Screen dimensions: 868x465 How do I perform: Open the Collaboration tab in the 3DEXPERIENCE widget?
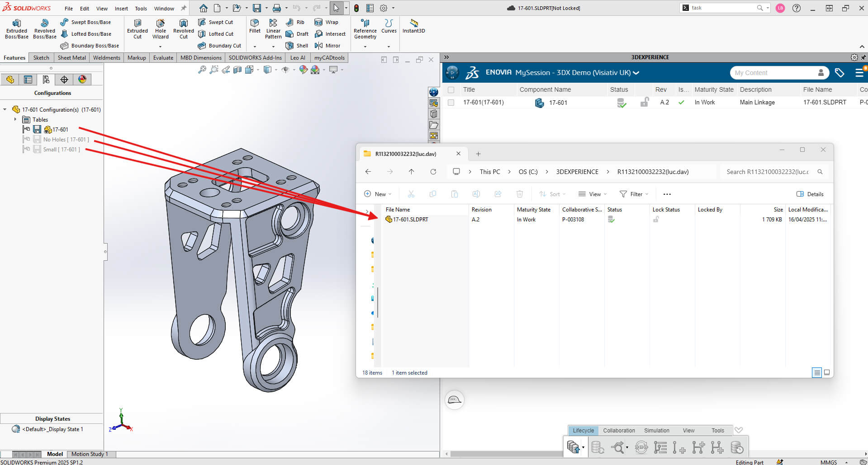[x=619, y=430]
